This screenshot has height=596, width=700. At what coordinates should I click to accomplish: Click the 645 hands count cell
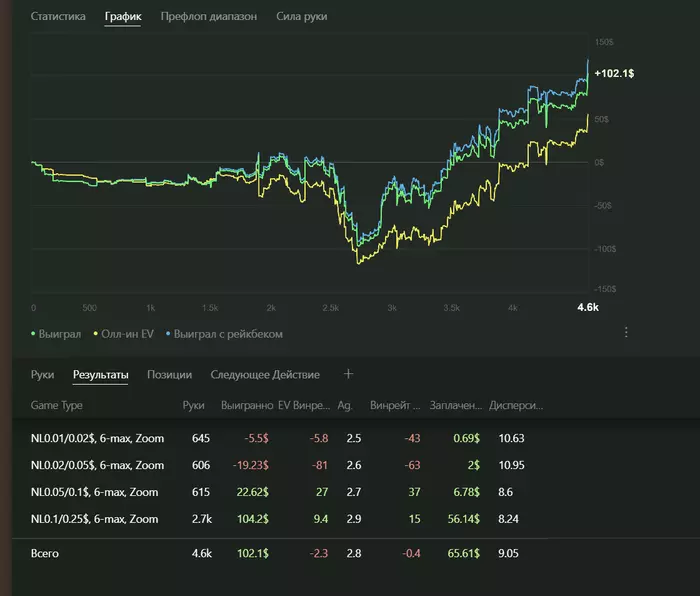[201, 438]
